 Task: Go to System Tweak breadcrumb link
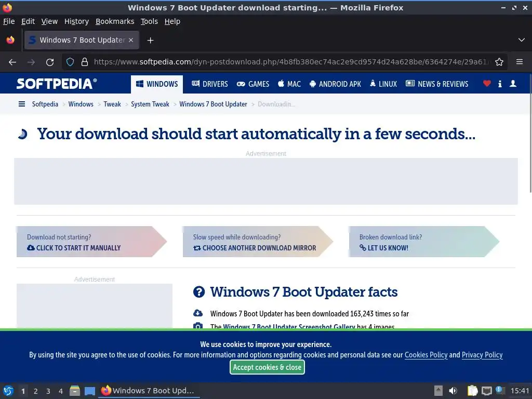(150, 104)
